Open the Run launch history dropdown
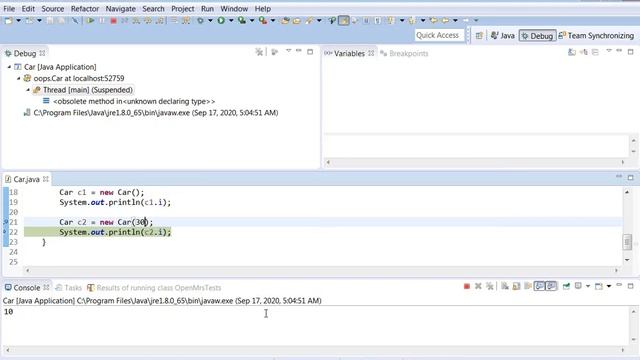Screen dimensions: 640x360 coord(231,20)
